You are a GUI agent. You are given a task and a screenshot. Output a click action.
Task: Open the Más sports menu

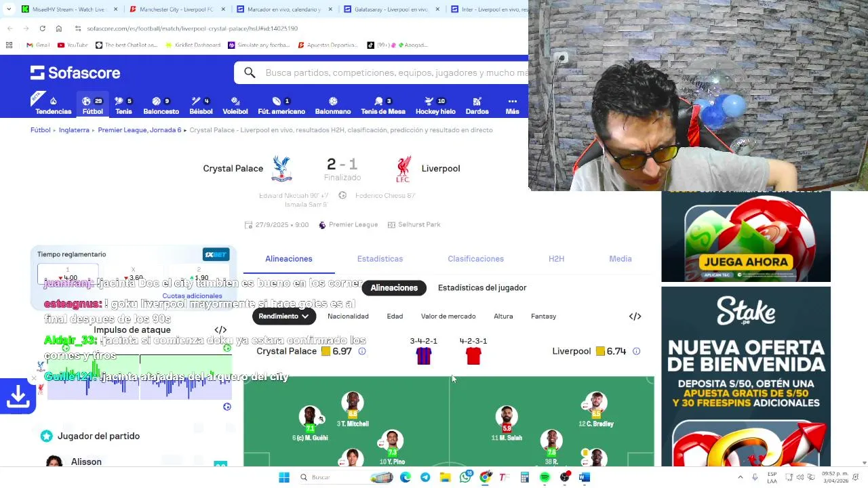click(x=512, y=105)
